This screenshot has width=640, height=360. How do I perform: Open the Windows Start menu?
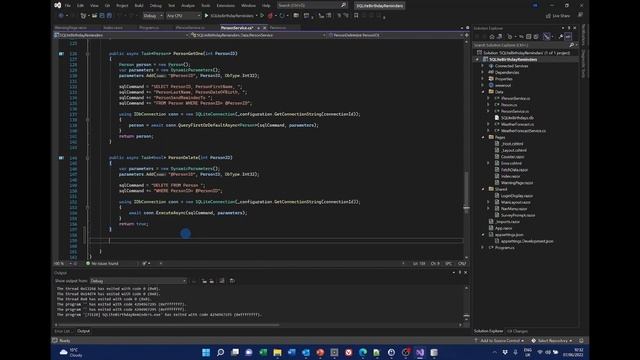[206, 352]
